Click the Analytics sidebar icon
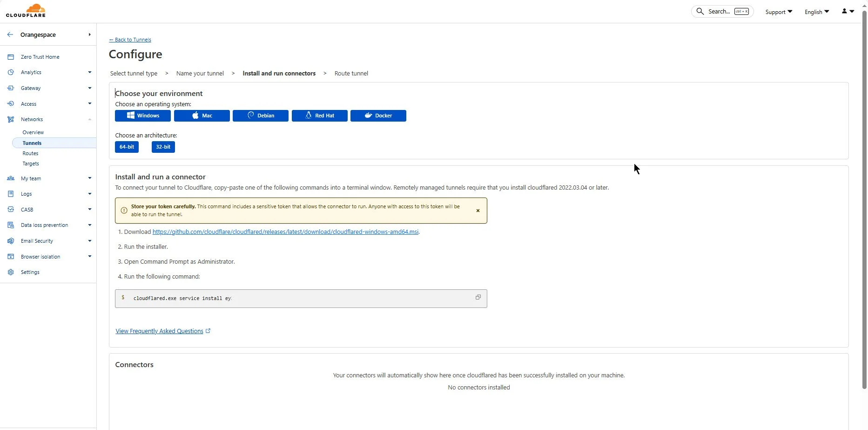 click(11, 72)
